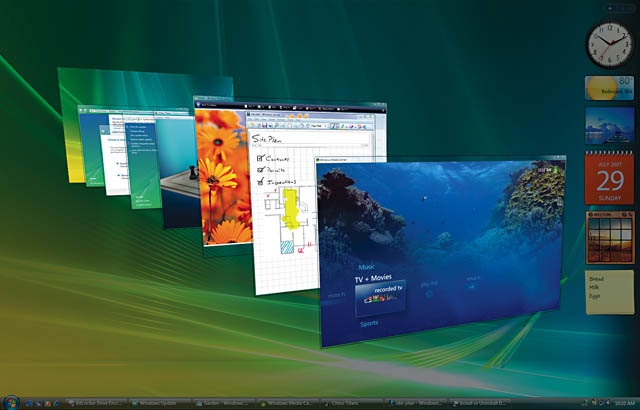The image size is (640, 410).
Task: Switch to site plan Journal taskbar button
Action: [417, 403]
